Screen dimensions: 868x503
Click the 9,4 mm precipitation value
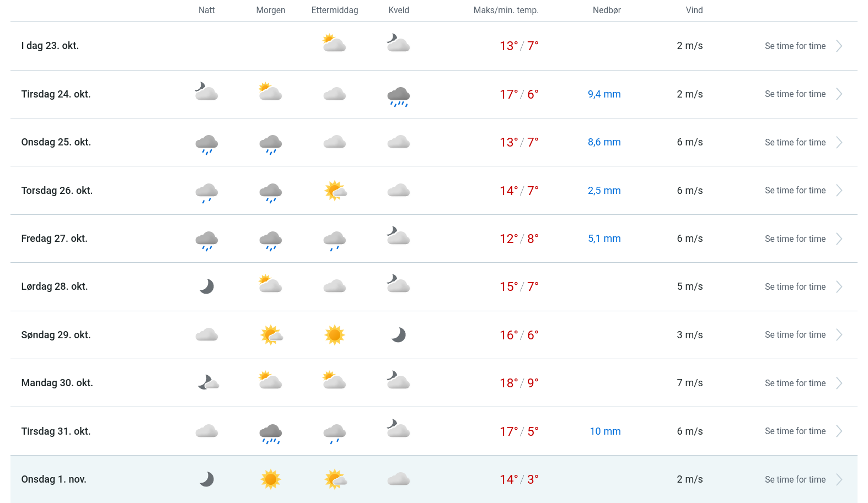coord(604,94)
